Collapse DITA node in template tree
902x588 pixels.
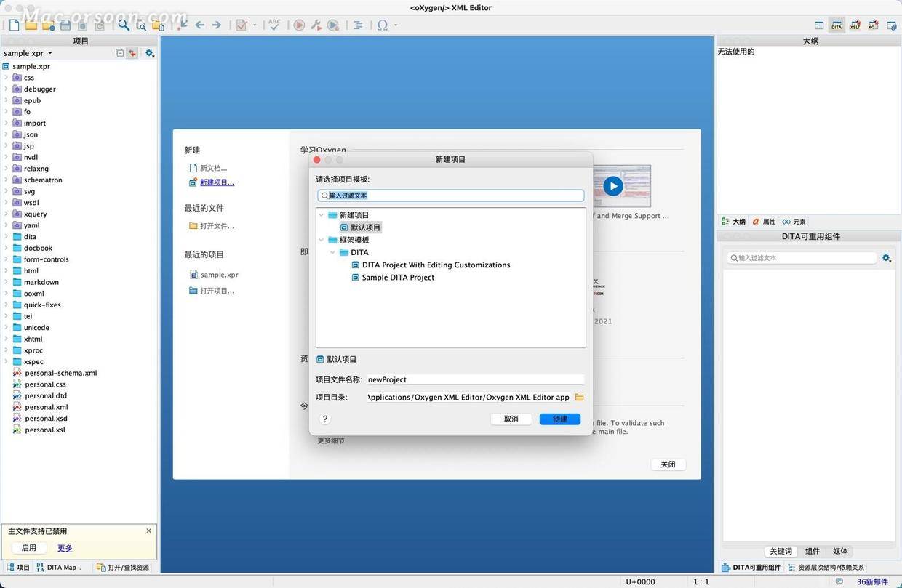[x=333, y=252]
